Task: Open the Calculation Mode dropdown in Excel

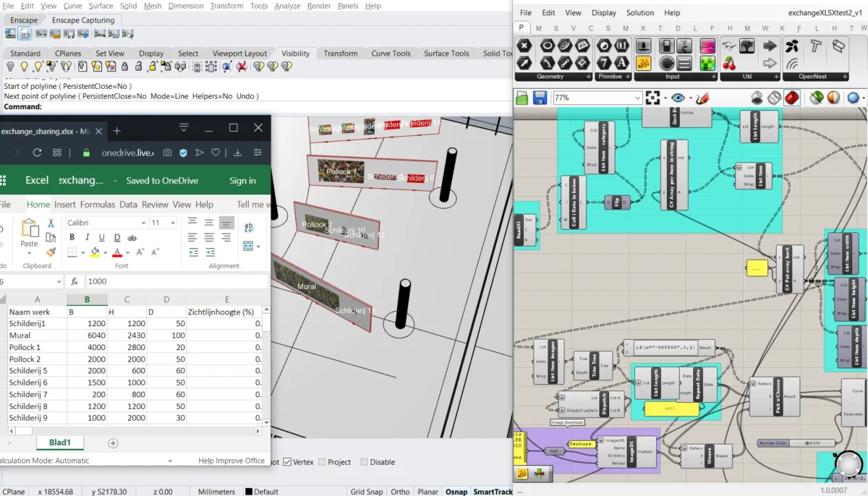Action: pyautogui.click(x=170, y=461)
